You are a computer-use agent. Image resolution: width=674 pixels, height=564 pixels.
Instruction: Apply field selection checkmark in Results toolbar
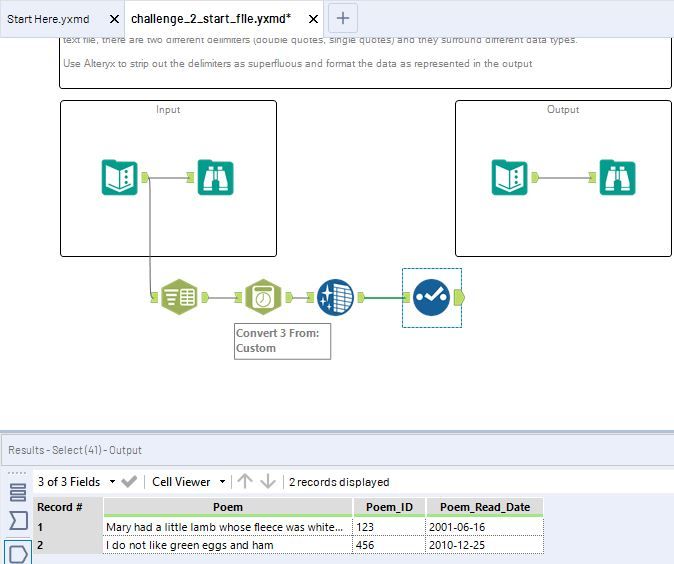(129, 481)
